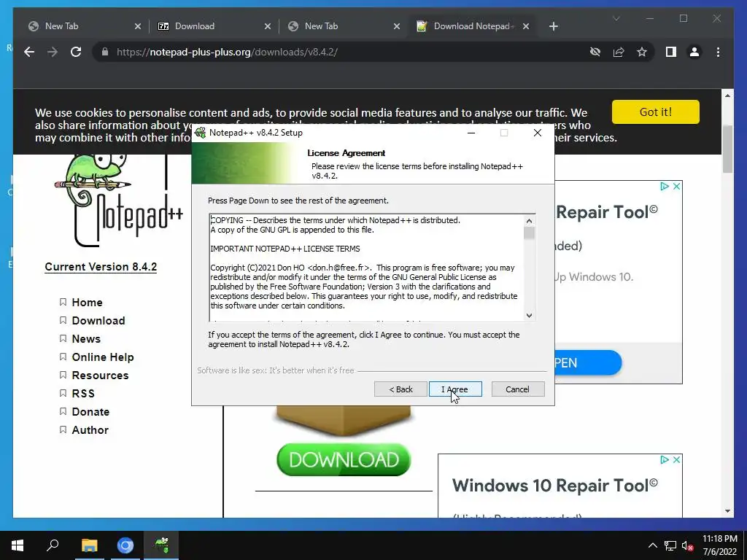Go forward in browser history
This screenshot has height=560, width=747.
pyautogui.click(x=53, y=52)
